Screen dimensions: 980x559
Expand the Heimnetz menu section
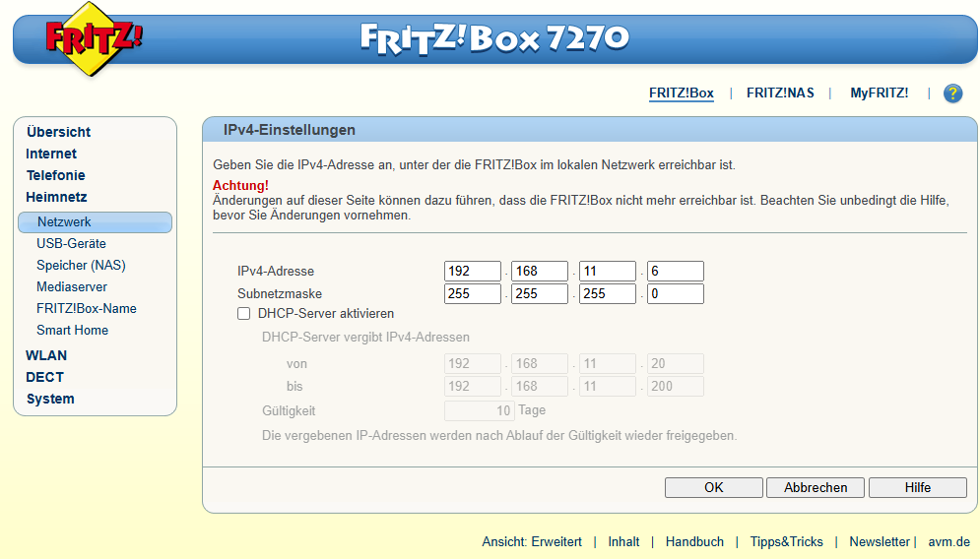tap(56, 197)
